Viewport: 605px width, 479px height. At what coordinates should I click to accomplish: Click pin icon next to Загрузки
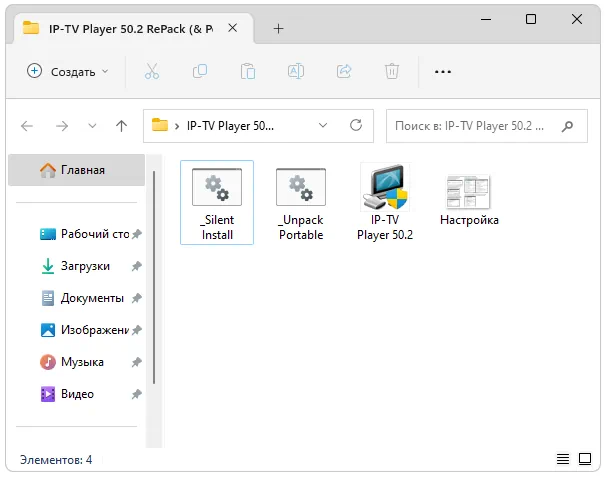tap(137, 266)
